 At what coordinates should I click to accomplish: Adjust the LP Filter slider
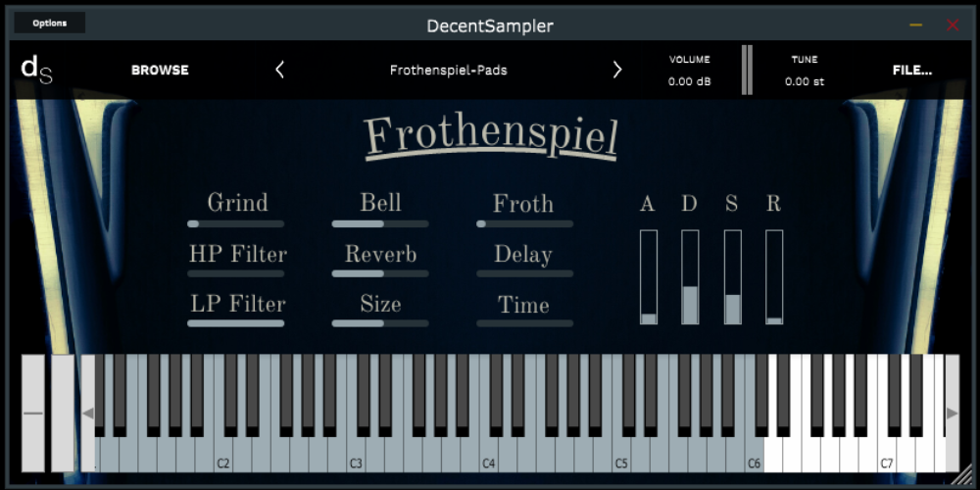(x=235, y=323)
